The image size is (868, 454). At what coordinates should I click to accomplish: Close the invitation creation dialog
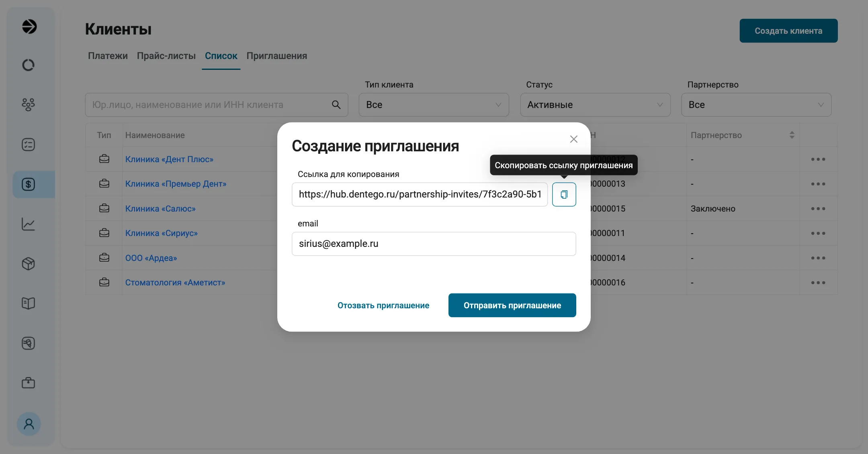pyautogui.click(x=573, y=139)
